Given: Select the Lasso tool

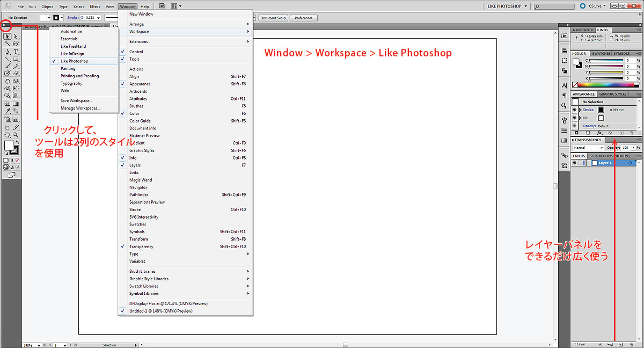Looking at the screenshot, I should pos(16,43).
